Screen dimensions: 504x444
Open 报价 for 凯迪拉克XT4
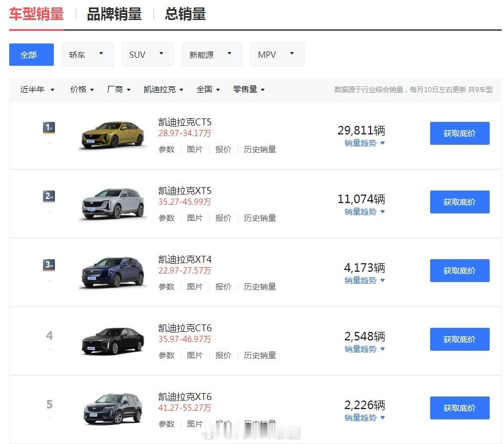223,287
